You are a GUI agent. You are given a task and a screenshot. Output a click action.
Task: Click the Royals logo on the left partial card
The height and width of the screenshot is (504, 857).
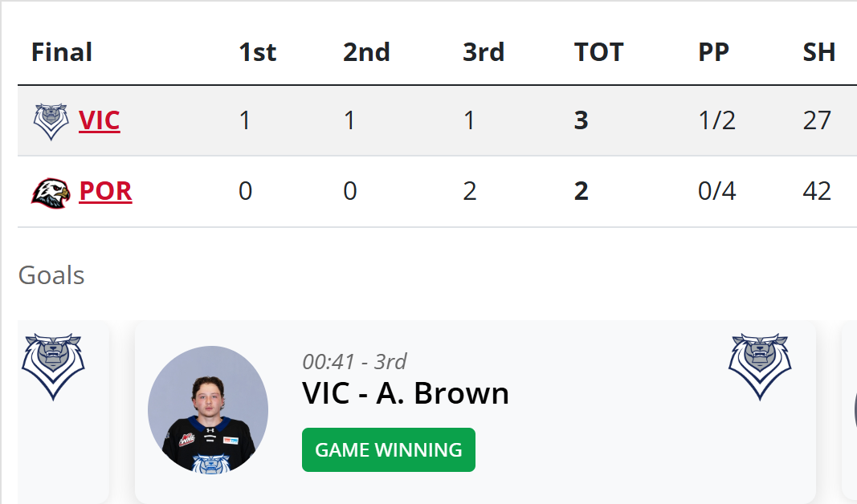[53, 367]
